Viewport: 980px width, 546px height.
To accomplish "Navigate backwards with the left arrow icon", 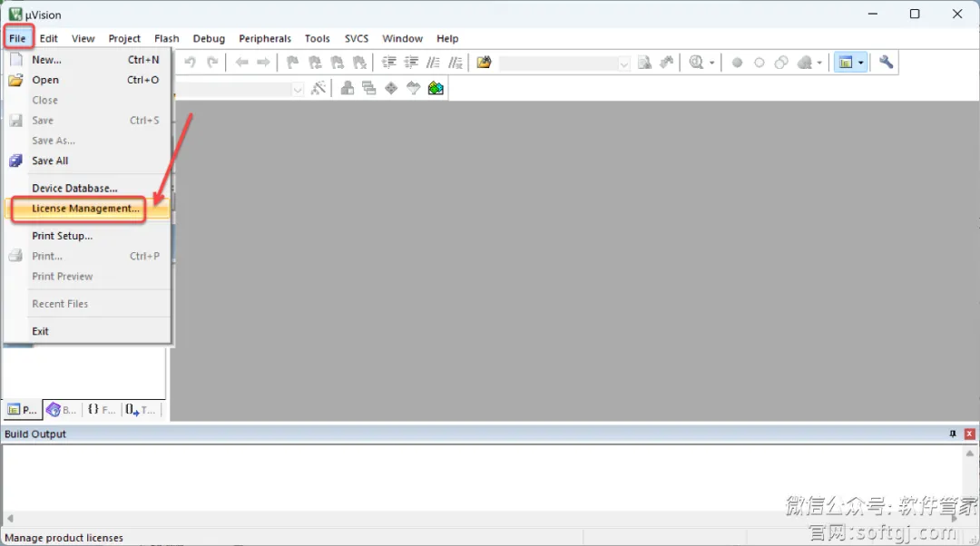I will [x=242, y=62].
